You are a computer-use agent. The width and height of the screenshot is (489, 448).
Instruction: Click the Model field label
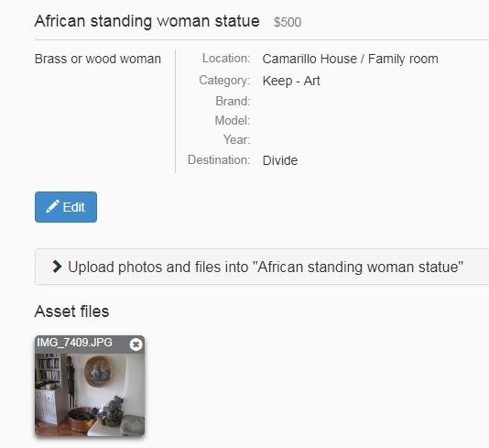(233, 120)
